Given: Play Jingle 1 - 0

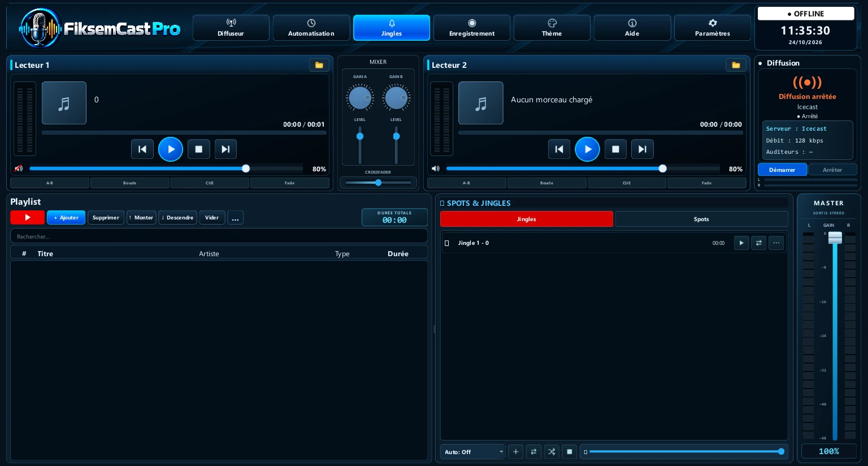Looking at the screenshot, I should (741, 243).
